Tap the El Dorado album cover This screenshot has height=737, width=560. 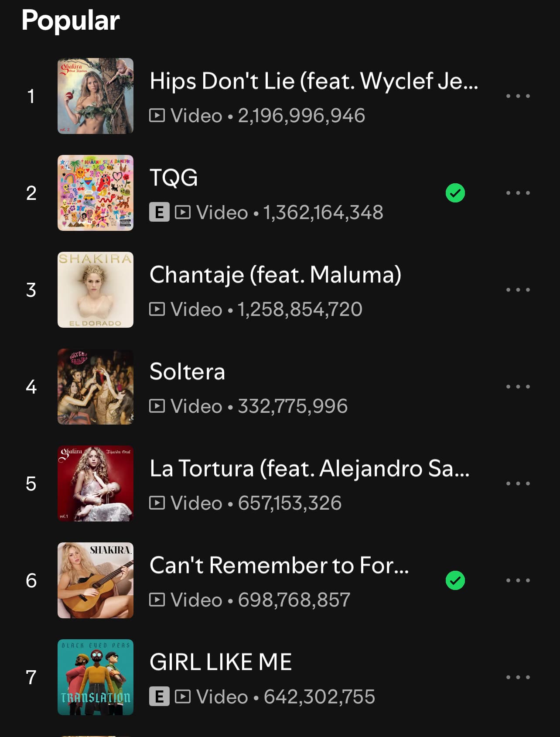click(96, 290)
